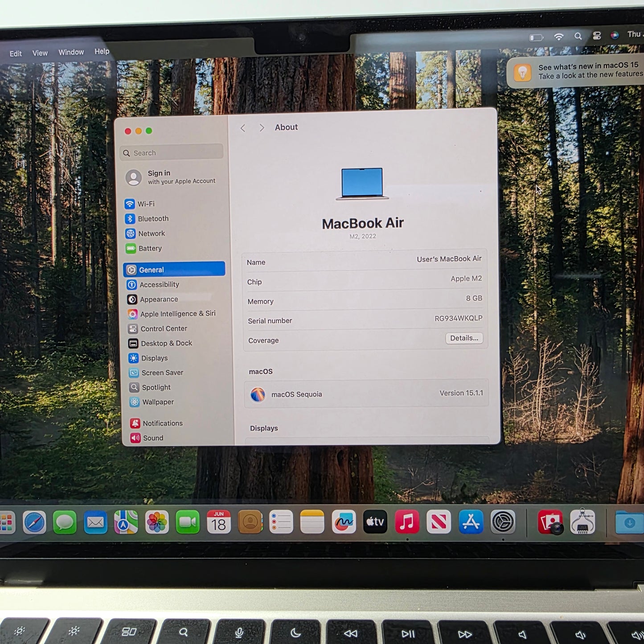644x644 pixels.
Task: Open Downloads folder in the Dock
Action: tap(629, 522)
